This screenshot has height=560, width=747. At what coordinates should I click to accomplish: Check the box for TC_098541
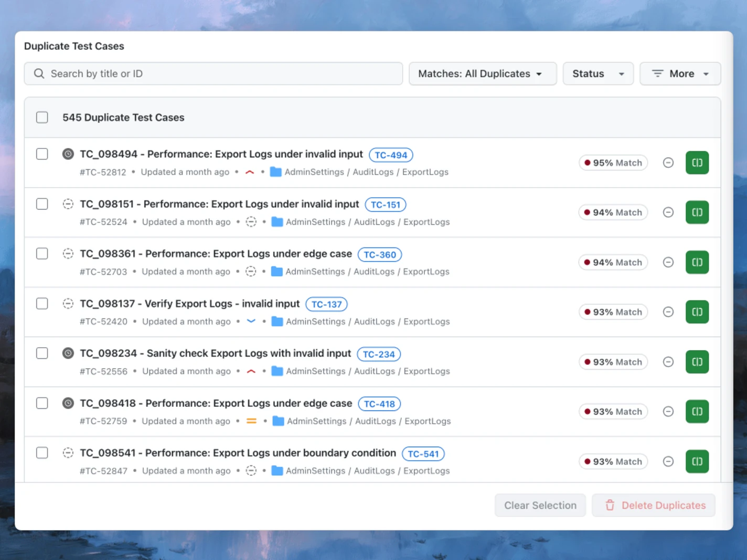click(42, 453)
